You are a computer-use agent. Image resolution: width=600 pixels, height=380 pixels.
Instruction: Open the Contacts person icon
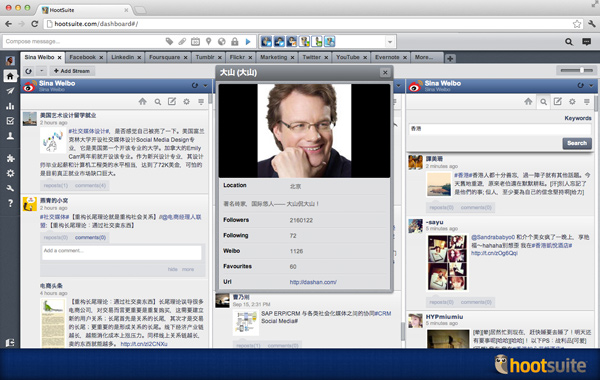tap(10, 136)
